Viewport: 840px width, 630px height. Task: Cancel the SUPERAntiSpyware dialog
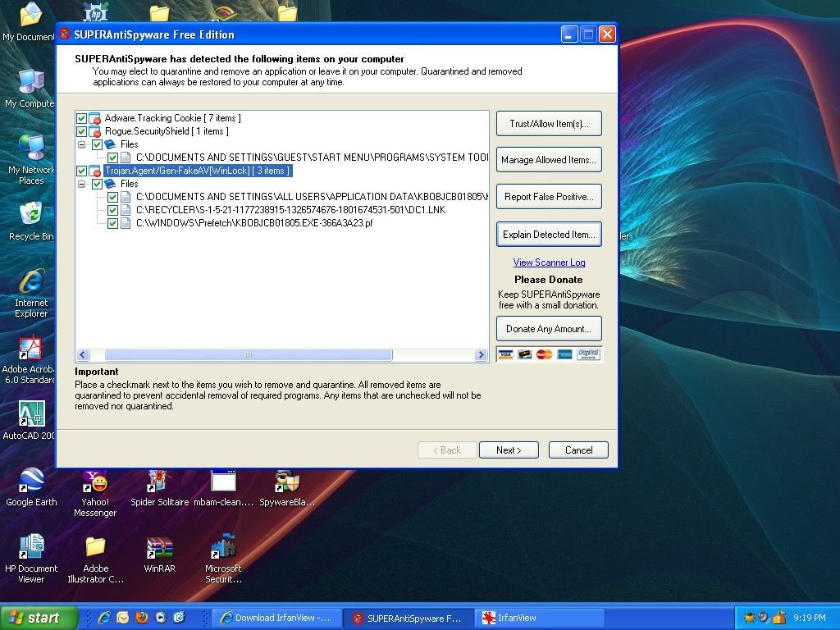[578, 450]
